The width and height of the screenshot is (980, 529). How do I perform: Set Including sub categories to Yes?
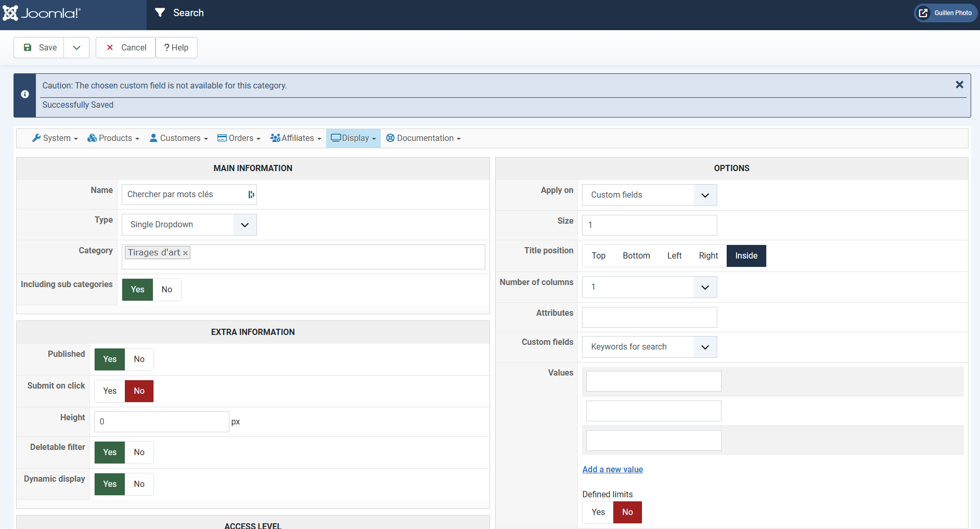137,290
